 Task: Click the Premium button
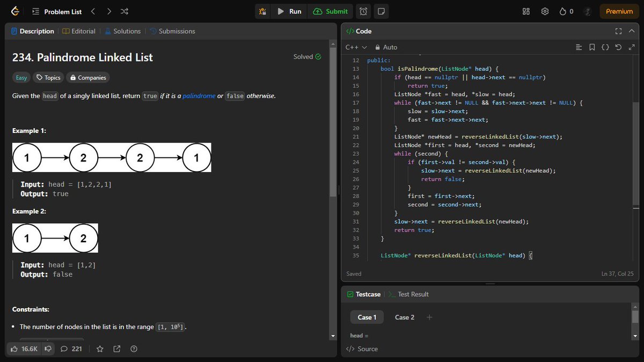[x=619, y=11]
